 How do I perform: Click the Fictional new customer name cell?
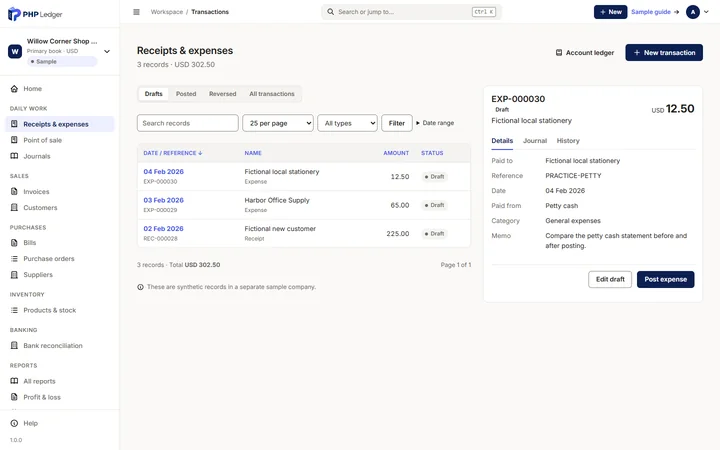[x=280, y=229]
